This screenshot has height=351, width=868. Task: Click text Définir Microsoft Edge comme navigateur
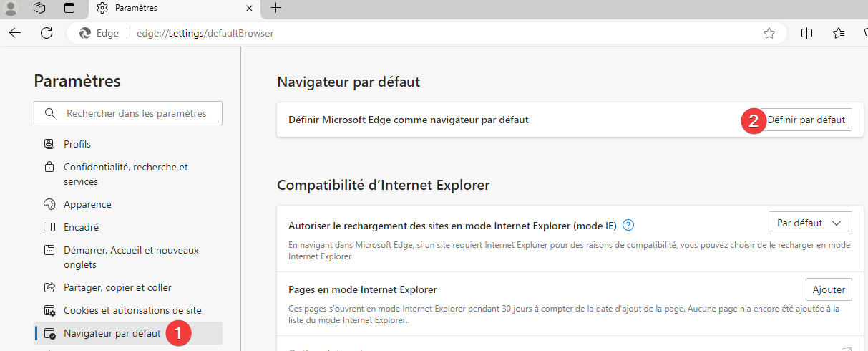tap(408, 120)
